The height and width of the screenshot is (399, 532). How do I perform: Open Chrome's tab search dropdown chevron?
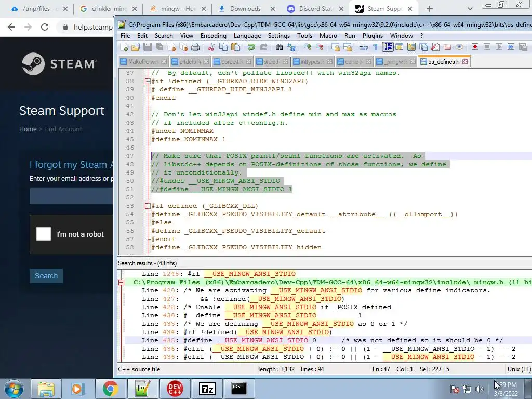coord(470,9)
